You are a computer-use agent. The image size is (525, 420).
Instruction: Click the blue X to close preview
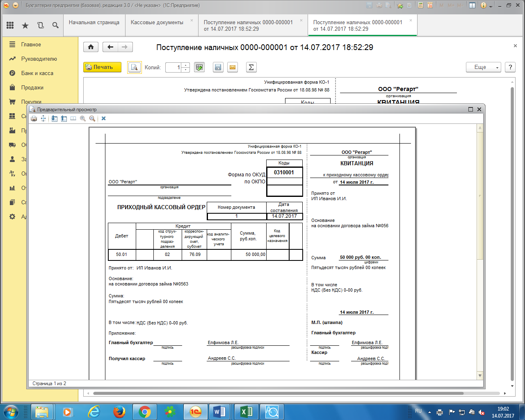point(104,119)
